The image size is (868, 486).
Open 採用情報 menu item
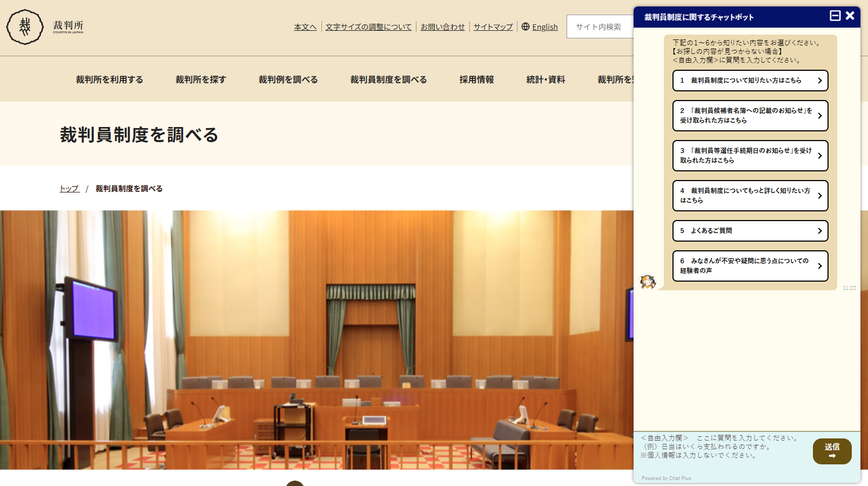476,79
